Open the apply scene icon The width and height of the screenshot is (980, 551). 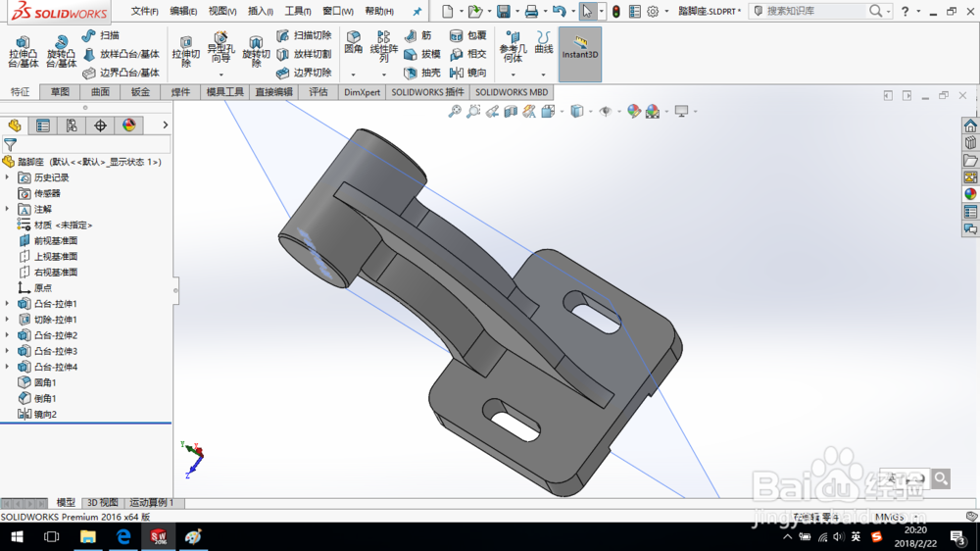pos(653,112)
